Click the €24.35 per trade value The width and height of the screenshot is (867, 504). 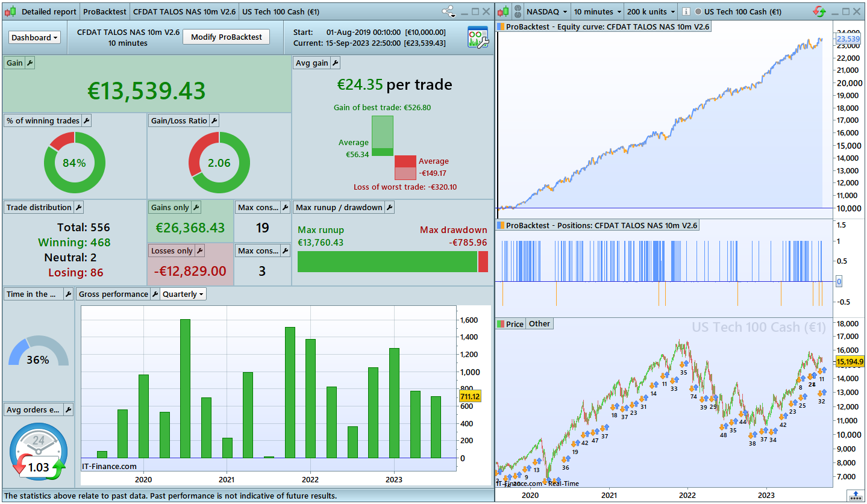click(394, 85)
